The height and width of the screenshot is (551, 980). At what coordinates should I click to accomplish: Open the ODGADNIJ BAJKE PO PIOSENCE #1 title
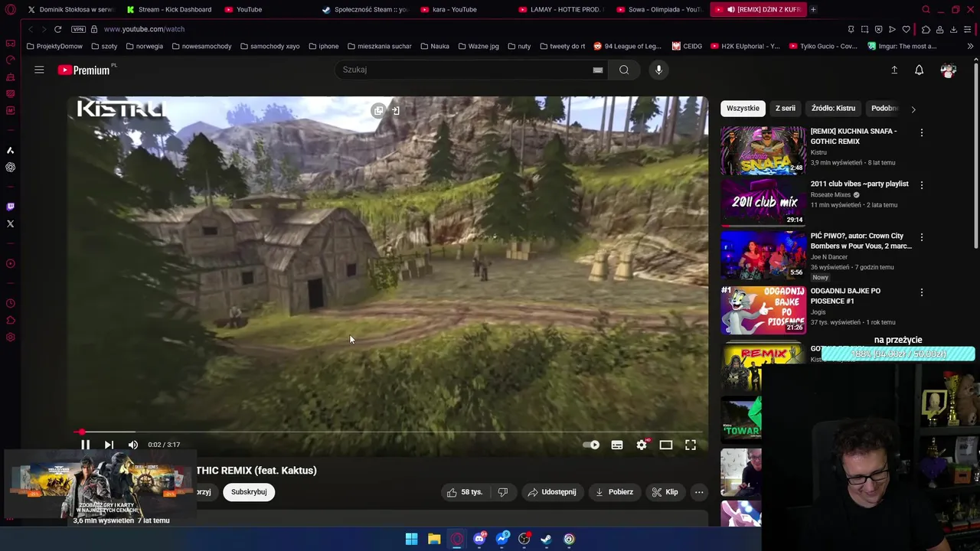[x=845, y=296]
